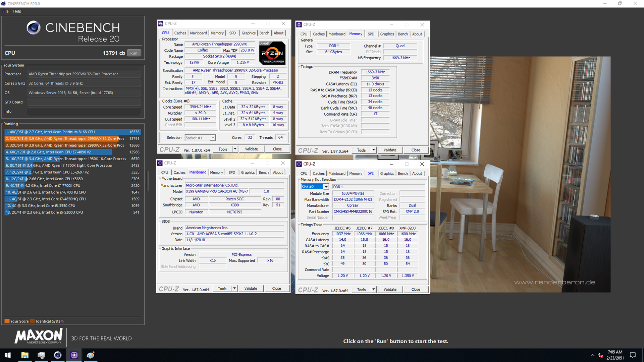Image resolution: width=644 pixels, height=362 pixels.
Task: Click the Cinebench logo sphere icon
Action: pyautogui.click(x=34, y=27)
